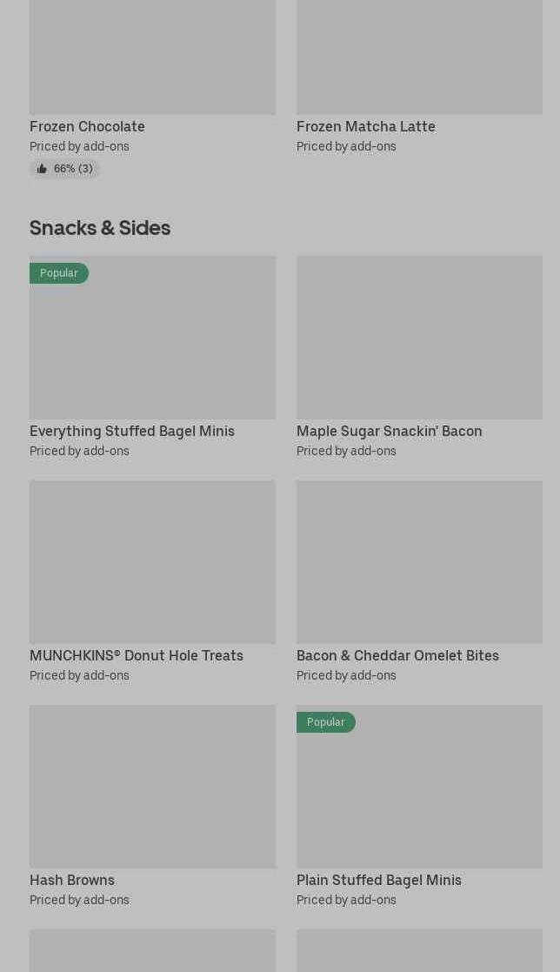The height and width of the screenshot is (972, 560).
Task: Click the Snacks & Sides heading
Action: coord(100,227)
